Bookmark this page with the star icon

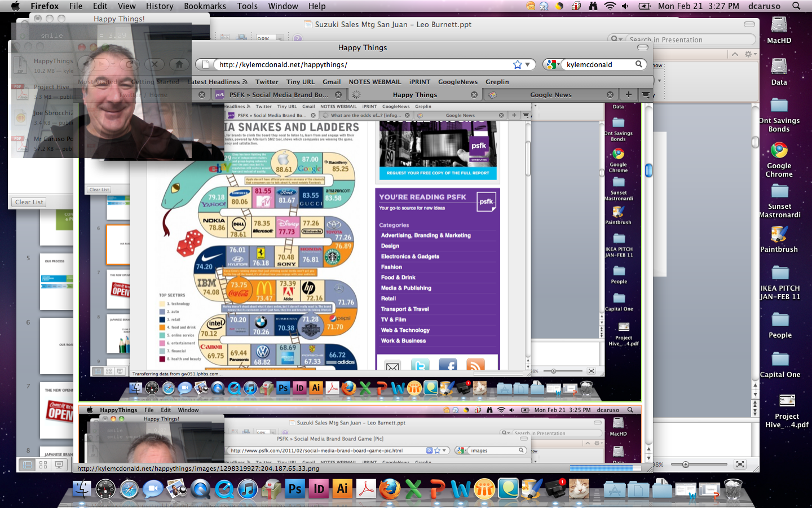click(518, 64)
